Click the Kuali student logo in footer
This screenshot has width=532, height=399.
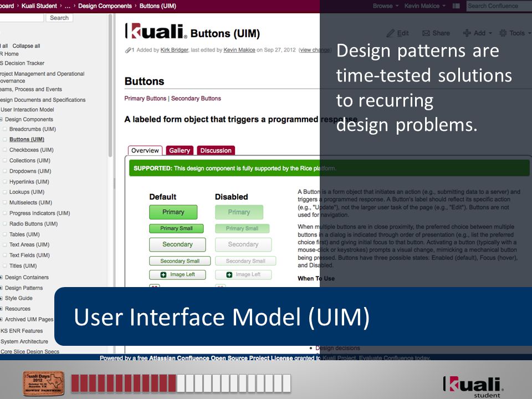pyautogui.click(x=473, y=386)
